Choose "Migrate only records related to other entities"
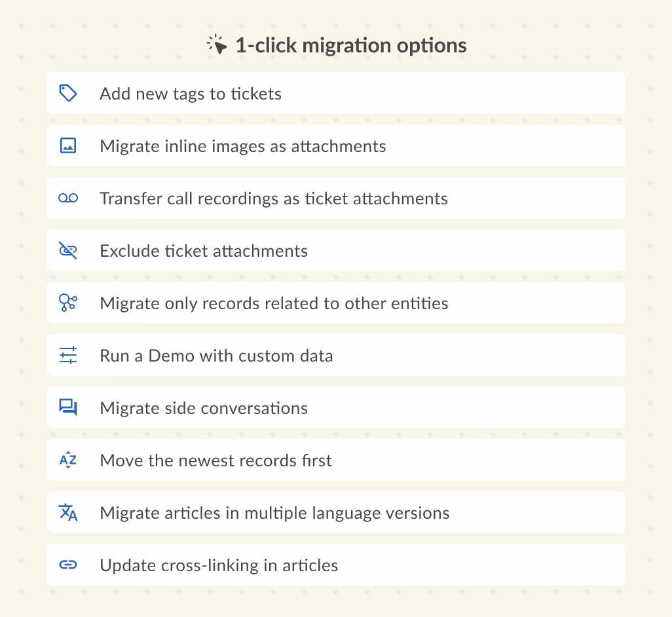The height and width of the screenshot is (617, 672). (x=274, y=303)
